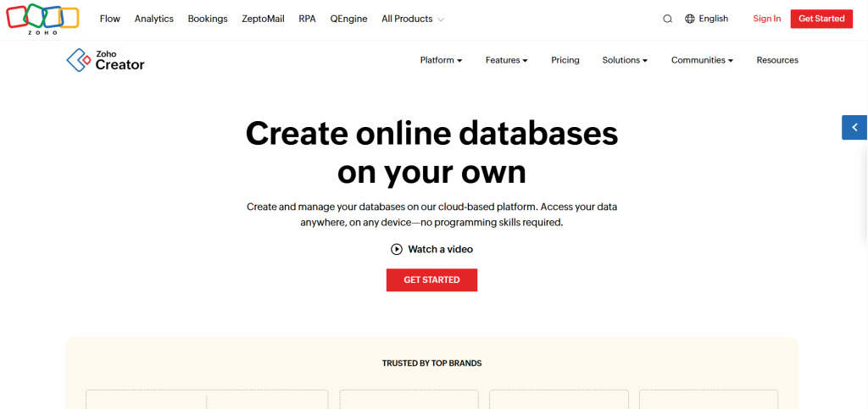Viewport: 868px width, 409px height.
Task: Open the Resources menu item
Action: click(777, 60)
